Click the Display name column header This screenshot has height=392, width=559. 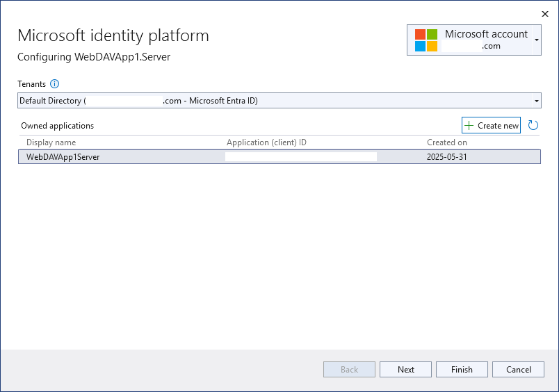pos(51,142)
